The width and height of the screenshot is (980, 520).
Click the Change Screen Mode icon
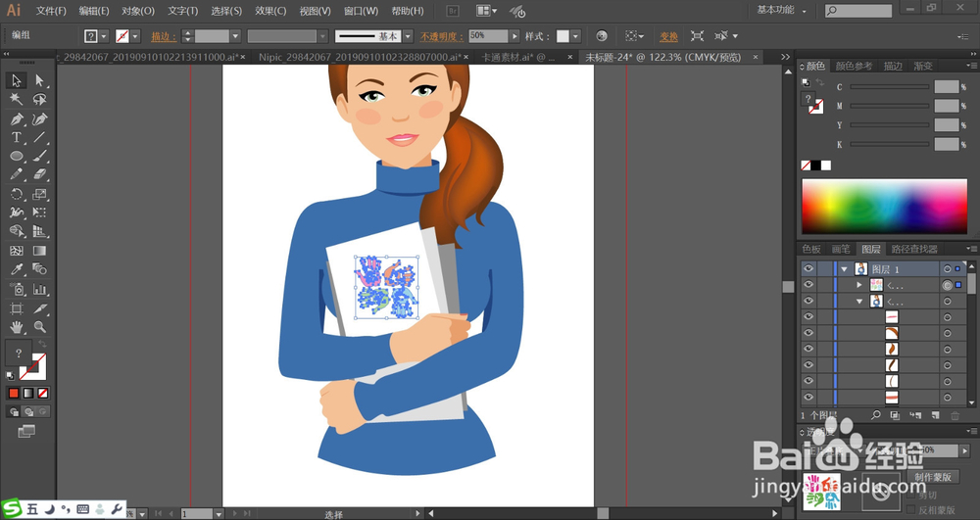tap(26, 431)
